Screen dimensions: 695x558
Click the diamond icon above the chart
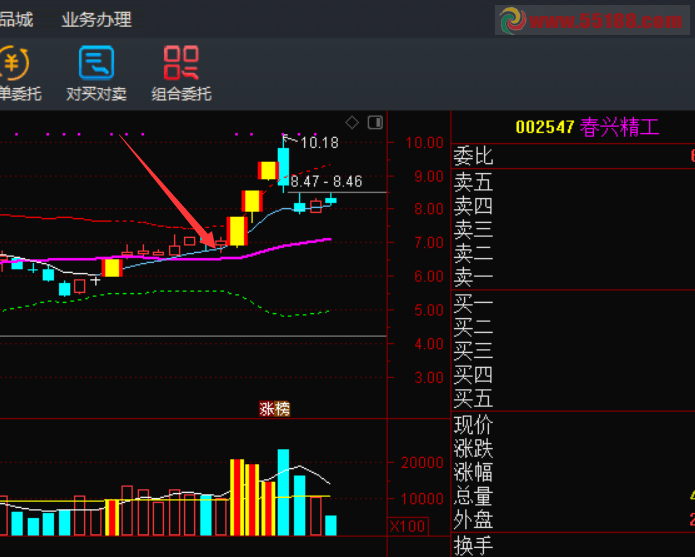click(352, 123)
